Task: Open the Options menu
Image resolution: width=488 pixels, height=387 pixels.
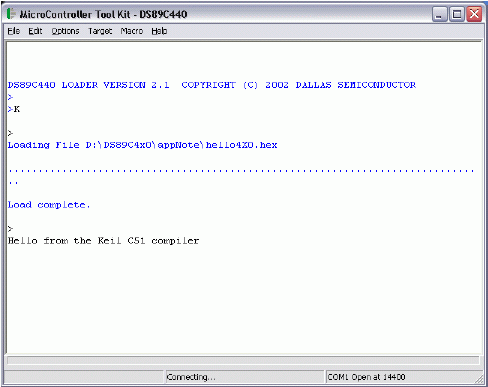Action: coord(65,31)
